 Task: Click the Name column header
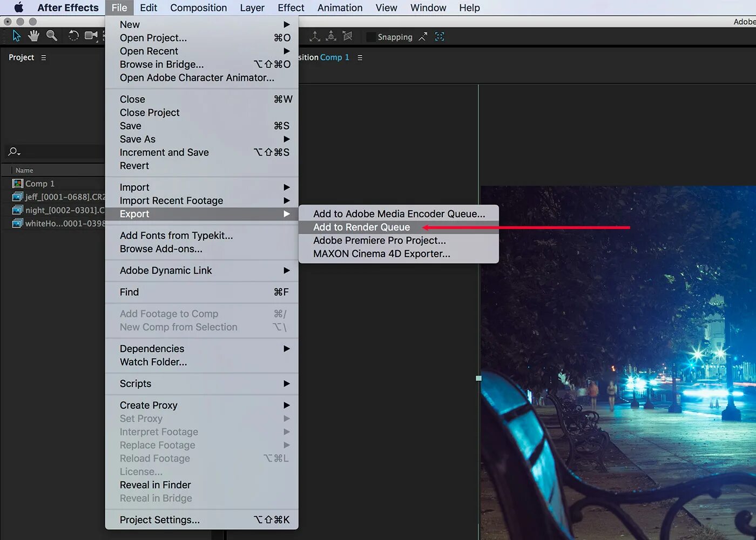click(x=24, y=170)
